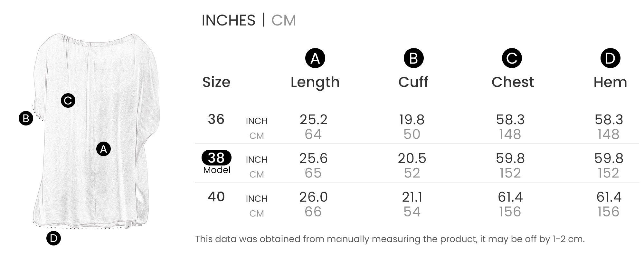The height and width of the screenshot is (260, 644).
Task: Switch units to CM tab
Action: 283,20
